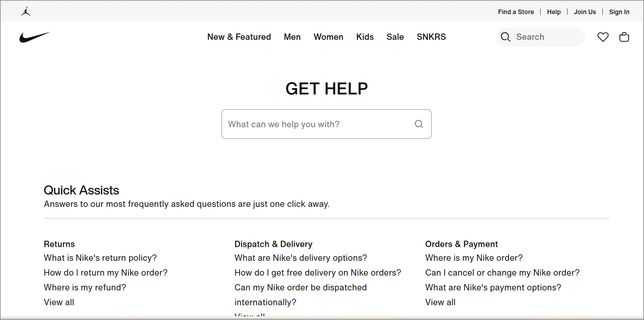Go to the SNKRS section
644x320 pixels.
pos(431,37)
